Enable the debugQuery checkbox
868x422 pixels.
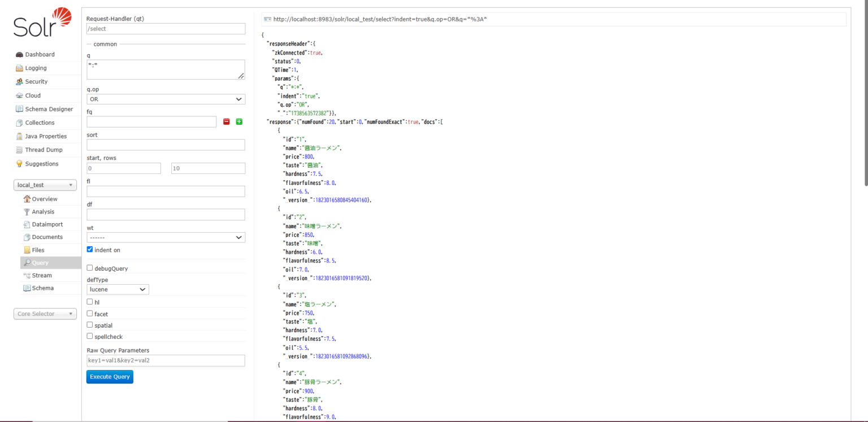pos(90,268)
